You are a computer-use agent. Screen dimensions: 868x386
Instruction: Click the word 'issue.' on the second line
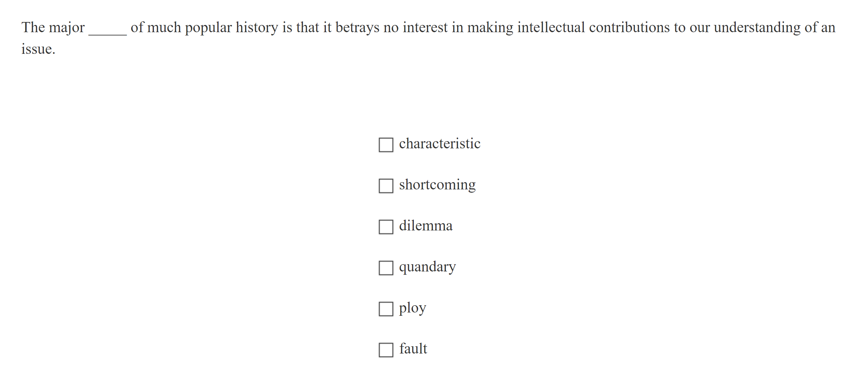coord(38,49)
